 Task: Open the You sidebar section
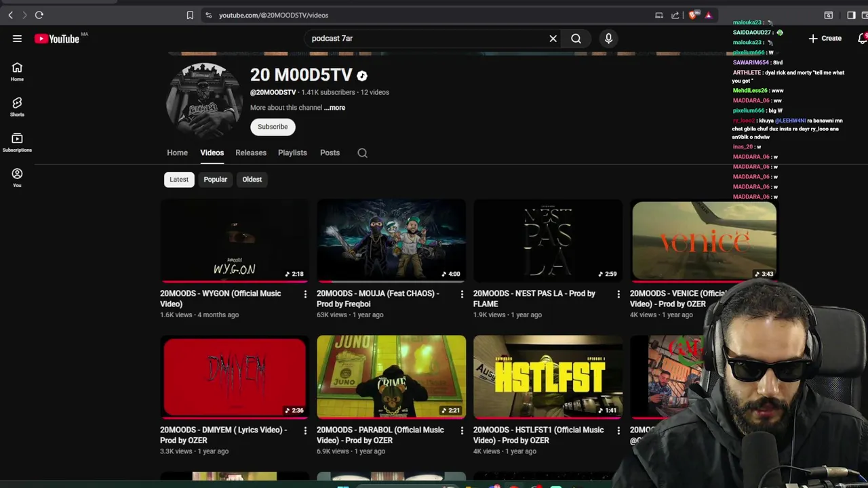pyautogui.click(x=17, y=178)
